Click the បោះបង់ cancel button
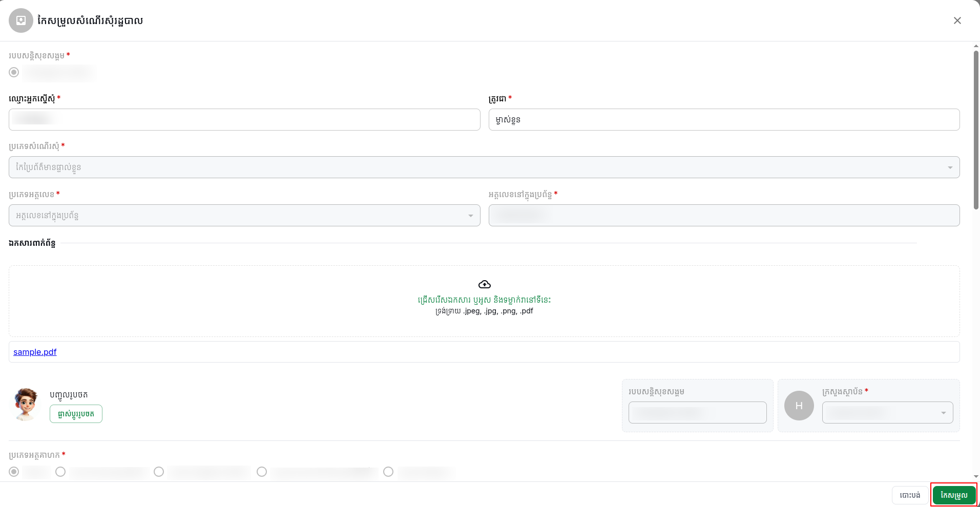The image size is (980, 507). click(910, 495)
